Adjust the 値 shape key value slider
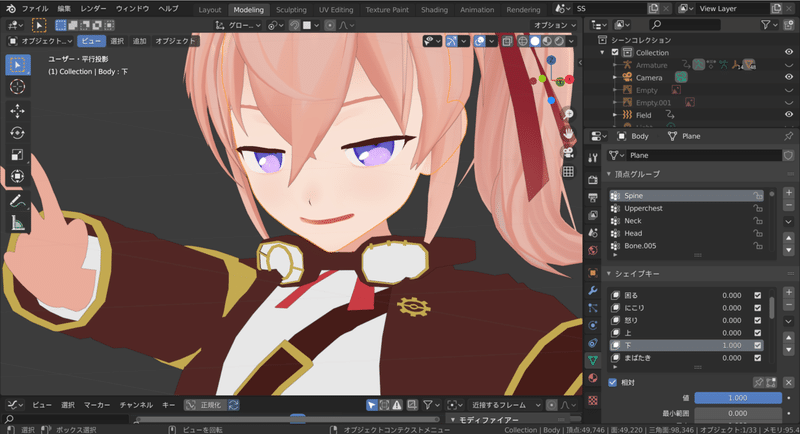 click(x=738, y=398)
